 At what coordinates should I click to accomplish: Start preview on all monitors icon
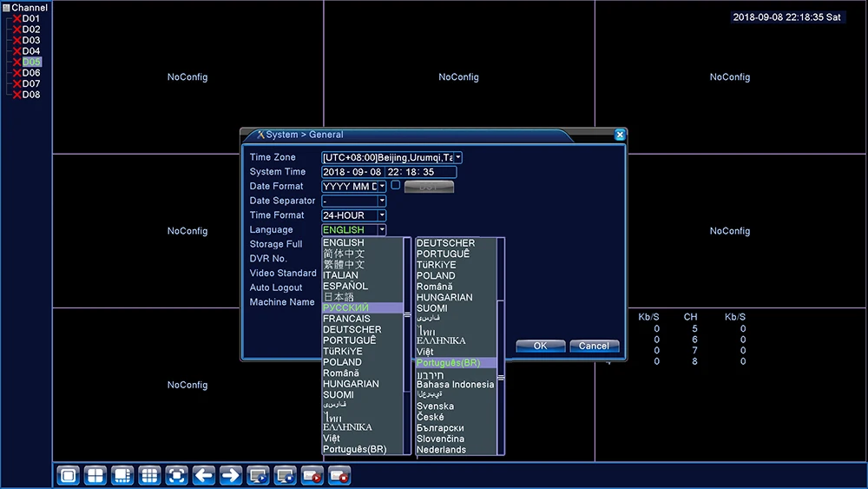(x=258, y=475)
